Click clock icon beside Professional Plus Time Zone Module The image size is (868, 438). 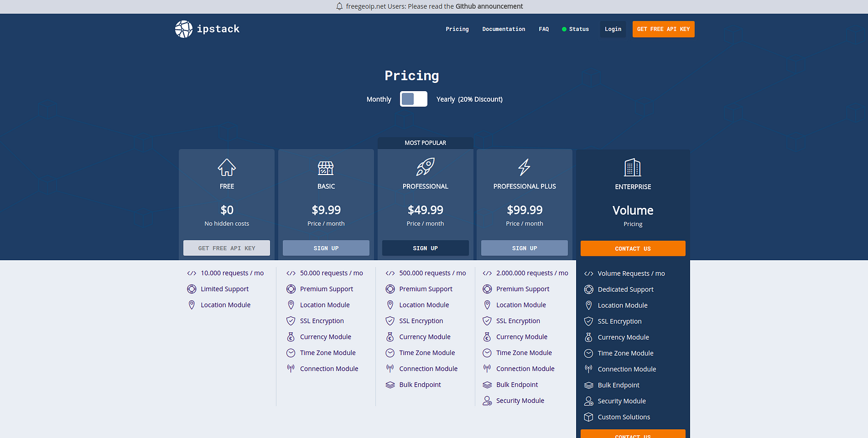click(487, 353)
